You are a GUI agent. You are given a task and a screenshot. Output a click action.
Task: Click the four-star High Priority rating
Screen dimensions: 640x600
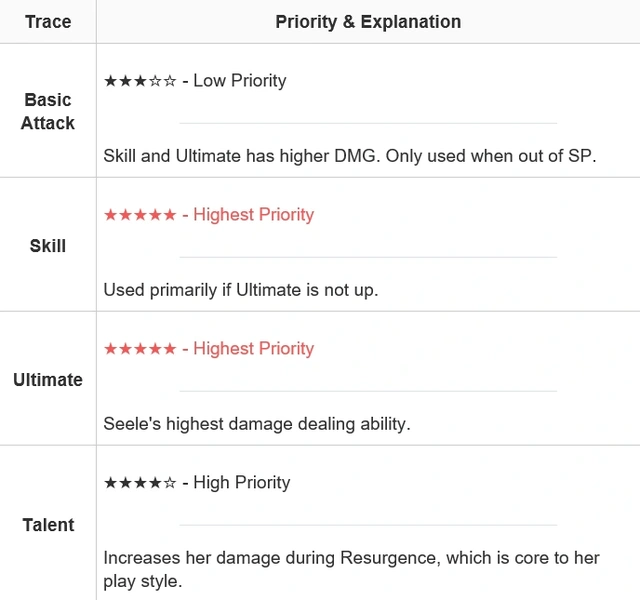[140, 483]
